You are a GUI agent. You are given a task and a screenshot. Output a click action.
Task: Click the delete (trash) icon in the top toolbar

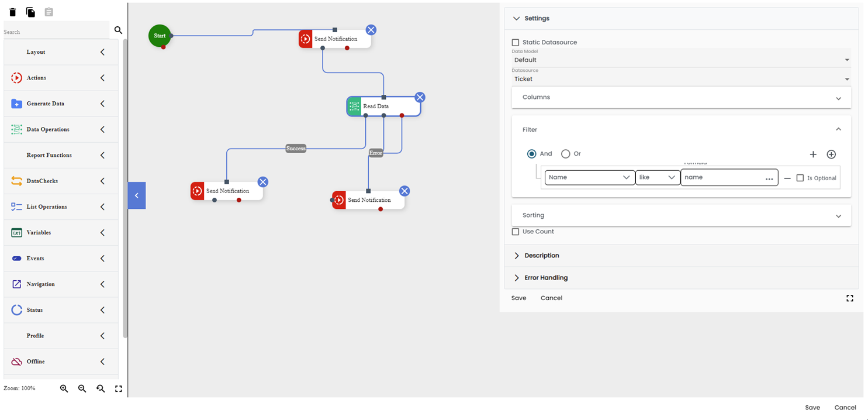[x=12, y=12]
